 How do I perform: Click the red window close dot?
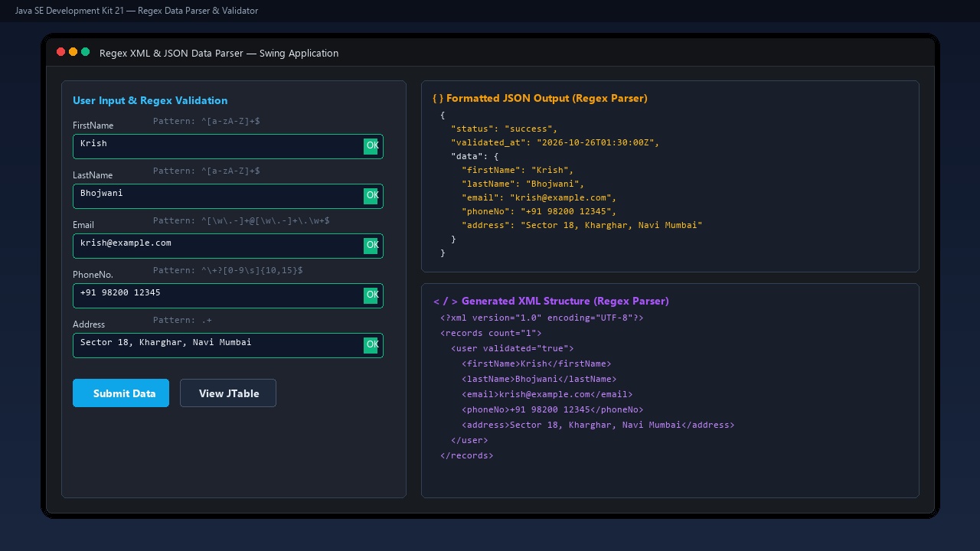pyautogui.click(x=61, y=52)
